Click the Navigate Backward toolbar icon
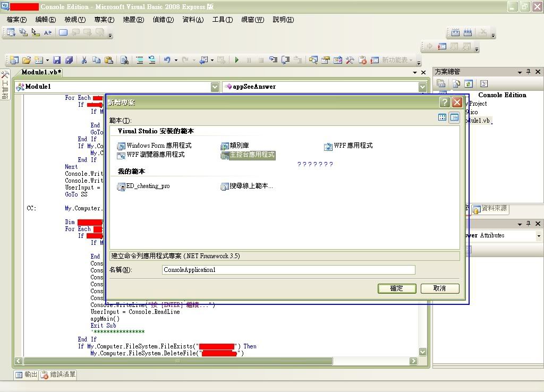 [x=203, y=60]
